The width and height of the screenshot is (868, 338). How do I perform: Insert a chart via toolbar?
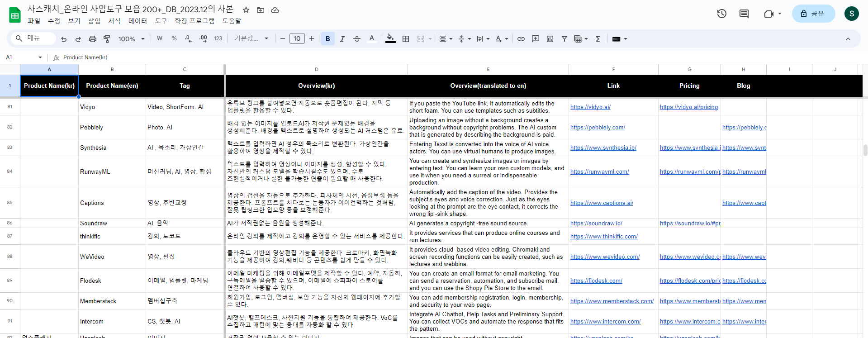click(550, 39)
